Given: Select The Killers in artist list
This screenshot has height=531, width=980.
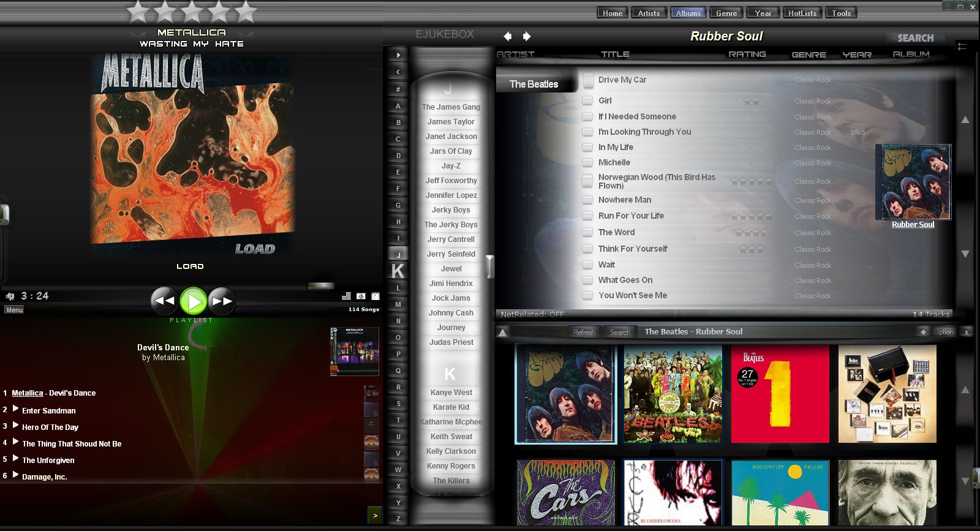Looking at the screenshot, I should (451, 481).
